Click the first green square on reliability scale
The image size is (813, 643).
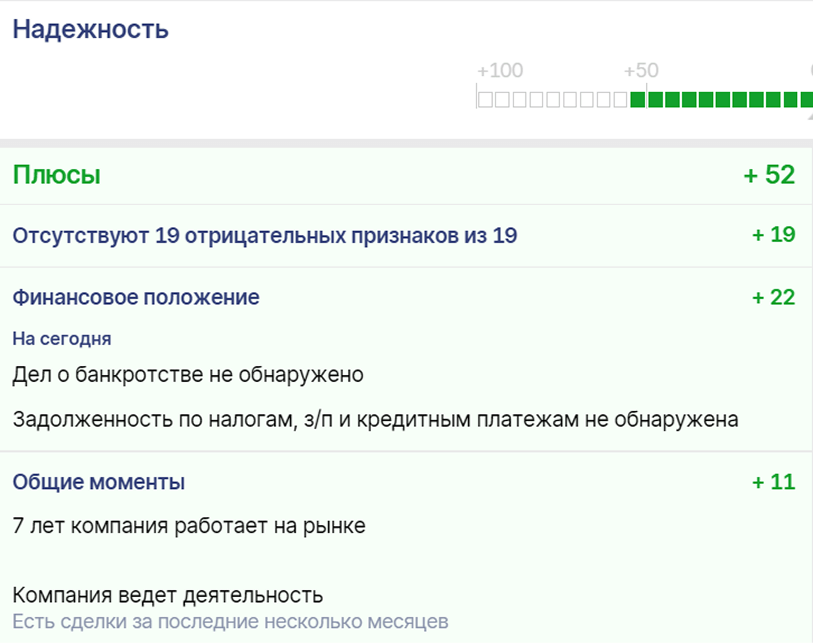(x=638, y=99)
